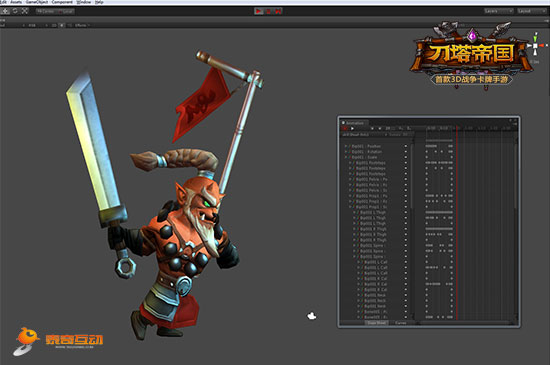This screenshot has height=365, width=550.
Task: Click the scene orientation gizmo
Action: 536,46
